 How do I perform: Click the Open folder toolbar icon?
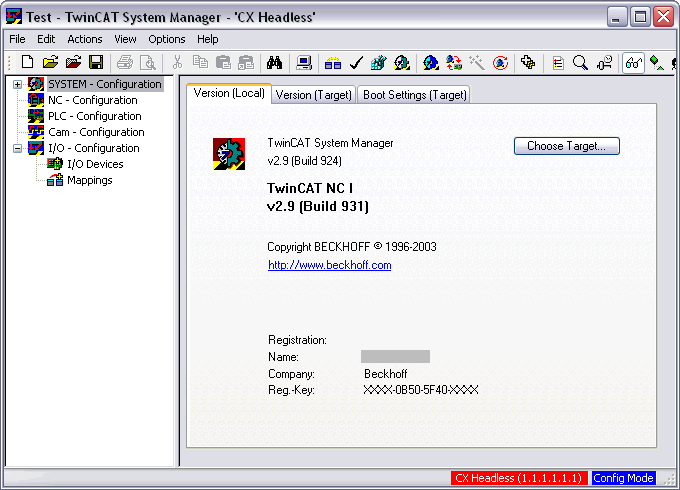[x=50, y=62]
